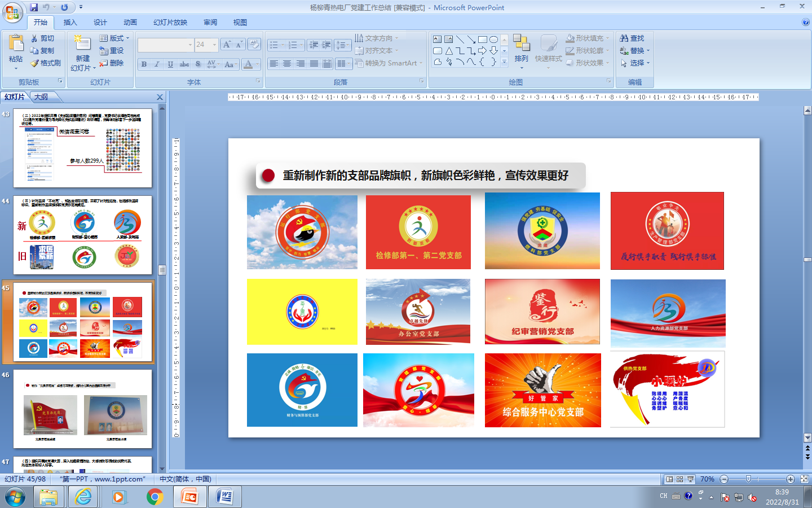812x508 pixels.
Task: Switch to the 插入 ribbon tab
Action: (70, 23)
